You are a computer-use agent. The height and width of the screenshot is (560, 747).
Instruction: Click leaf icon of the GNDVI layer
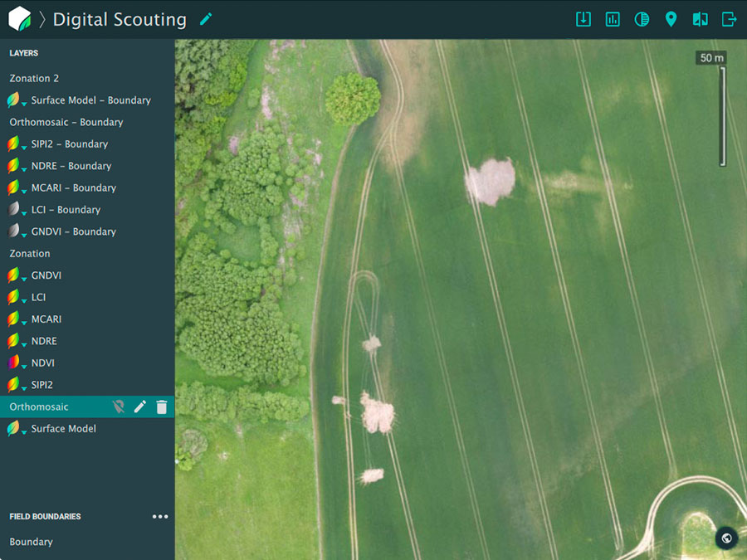click(x=13, y=275)
